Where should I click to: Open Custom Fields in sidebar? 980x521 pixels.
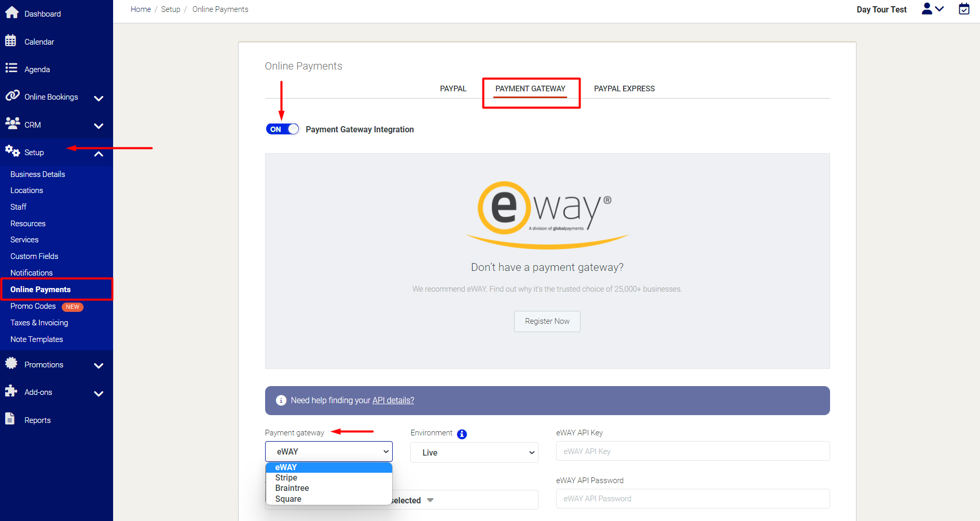(34, 256)
